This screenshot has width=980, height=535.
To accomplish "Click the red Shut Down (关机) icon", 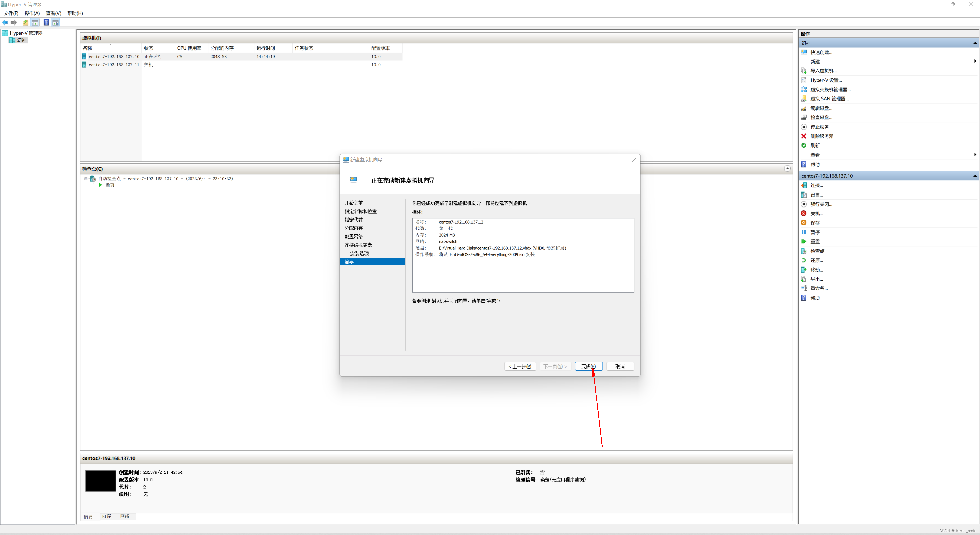I will click(x=804, y=213).
